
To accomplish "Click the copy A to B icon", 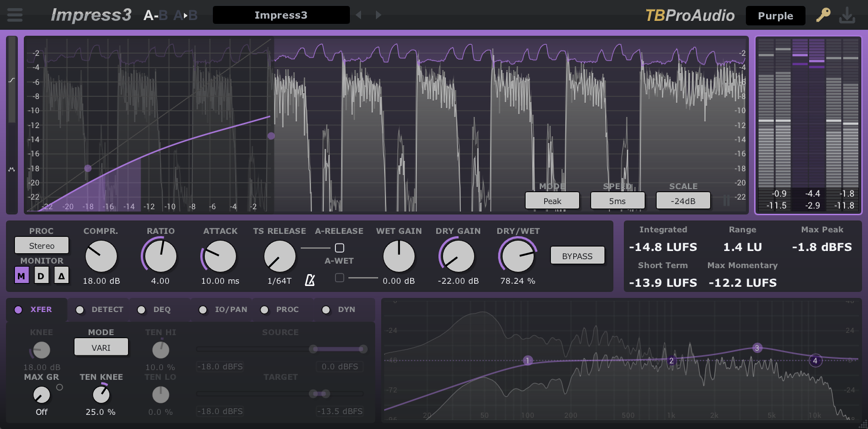I will pyautogui.click(x=185, y=15).
